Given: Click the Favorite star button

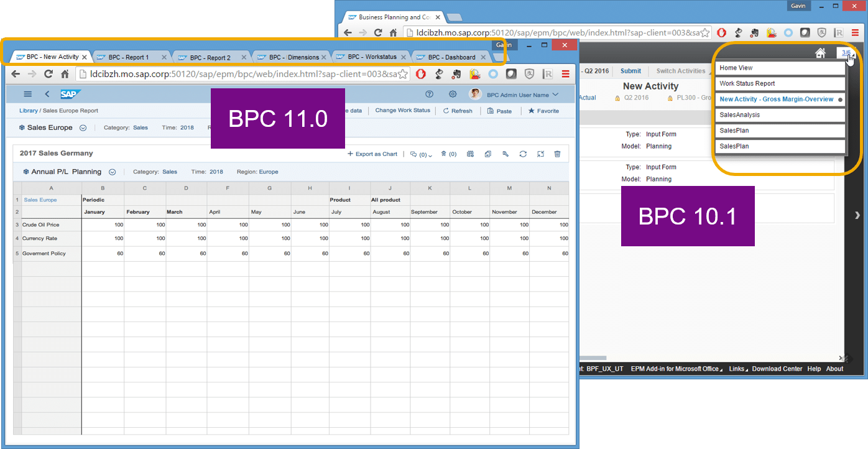Looking at the screenshot, I should (x=543, y=111).
